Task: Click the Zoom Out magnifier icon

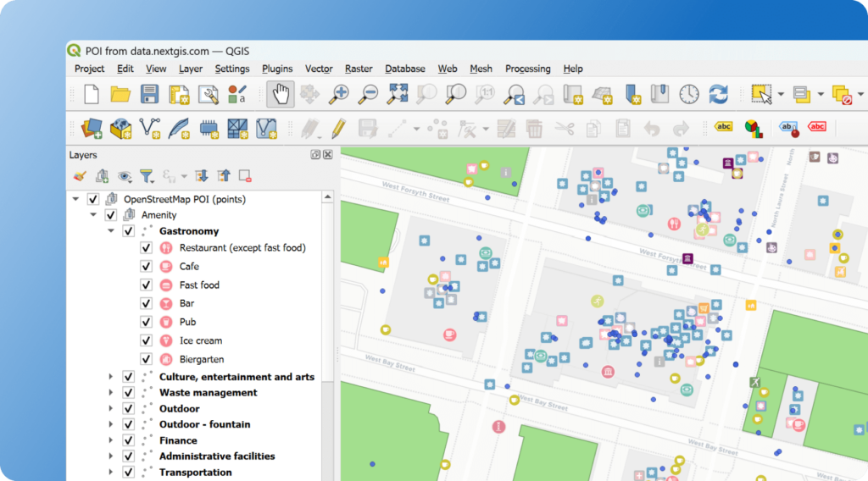Action: 368,94
